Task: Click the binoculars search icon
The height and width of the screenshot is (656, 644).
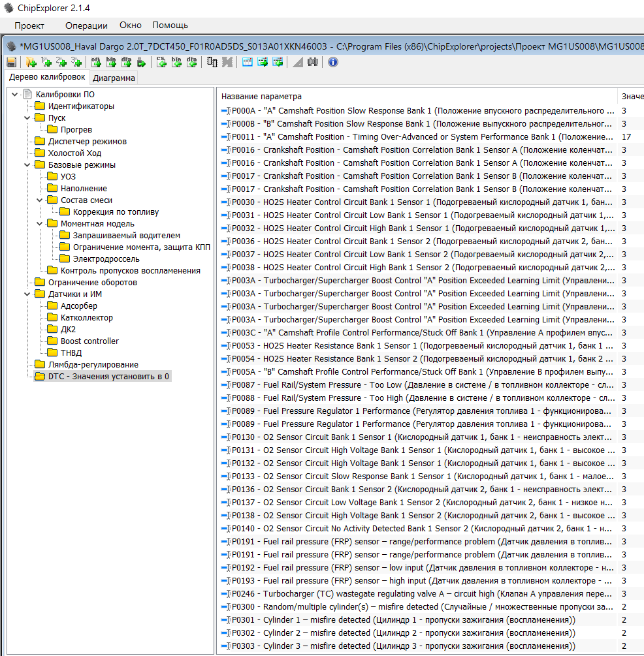Action: [x=313, y=62]
